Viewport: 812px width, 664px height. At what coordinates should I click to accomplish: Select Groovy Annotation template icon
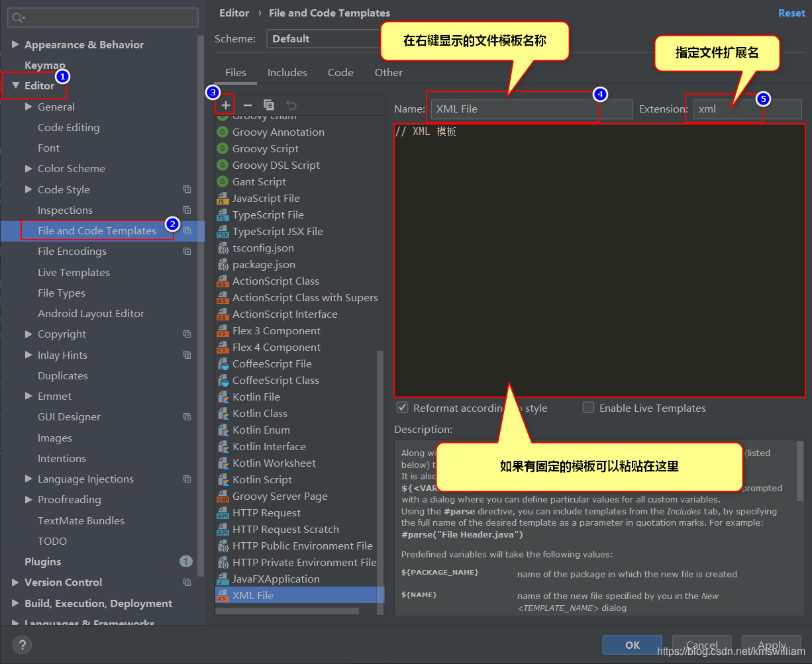[x=223, y=132]
